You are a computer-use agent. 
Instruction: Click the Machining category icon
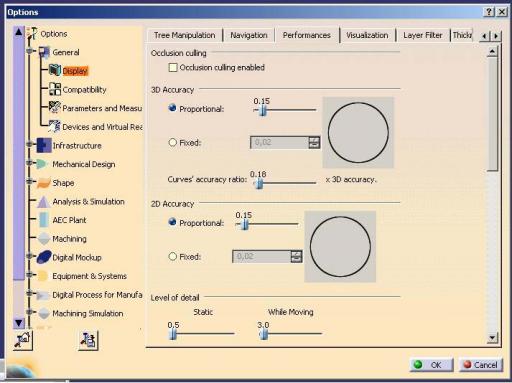point(44,239)
